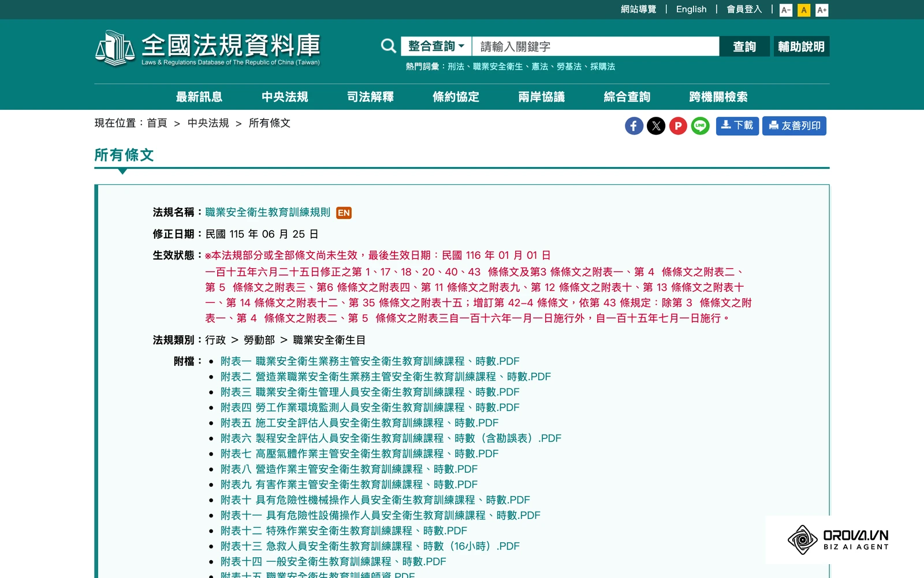Go to 中央法規 in the breadcrumb
This screenshot has height=578, width=924.
tap(208, 123)
